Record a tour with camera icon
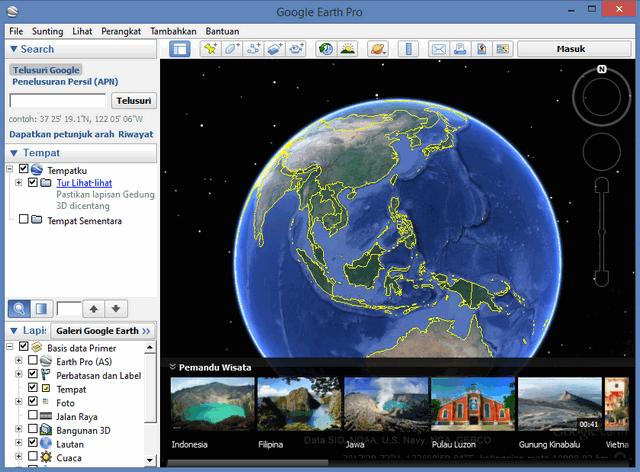Viewport: 640px width, 472px height. coord(296,49)
